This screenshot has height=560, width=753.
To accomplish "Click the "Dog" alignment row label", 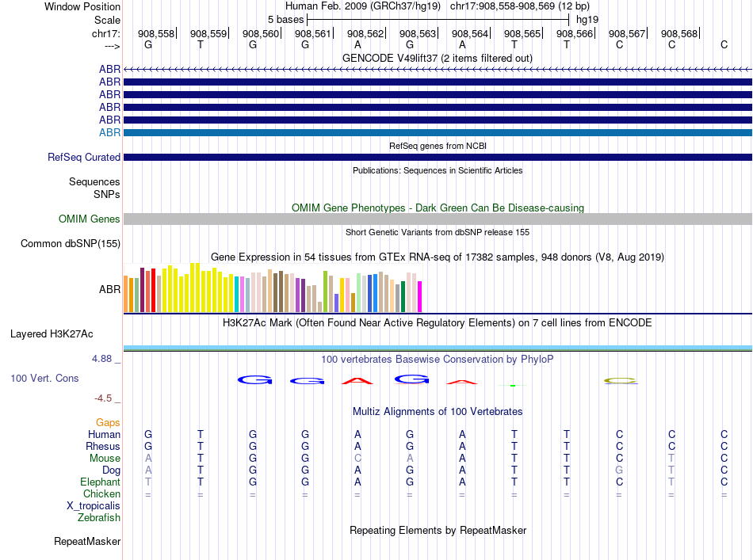I will [111, 470].
